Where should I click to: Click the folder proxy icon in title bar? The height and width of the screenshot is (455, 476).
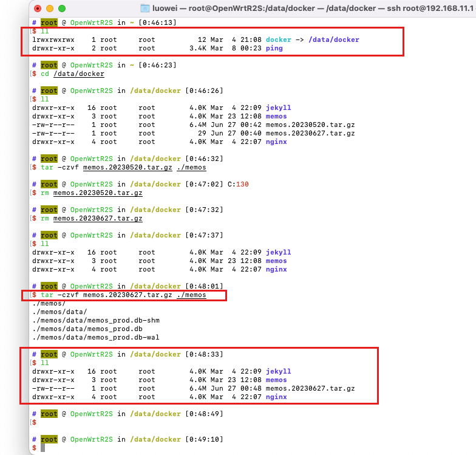pyautogui.click(x=146, y=9)
